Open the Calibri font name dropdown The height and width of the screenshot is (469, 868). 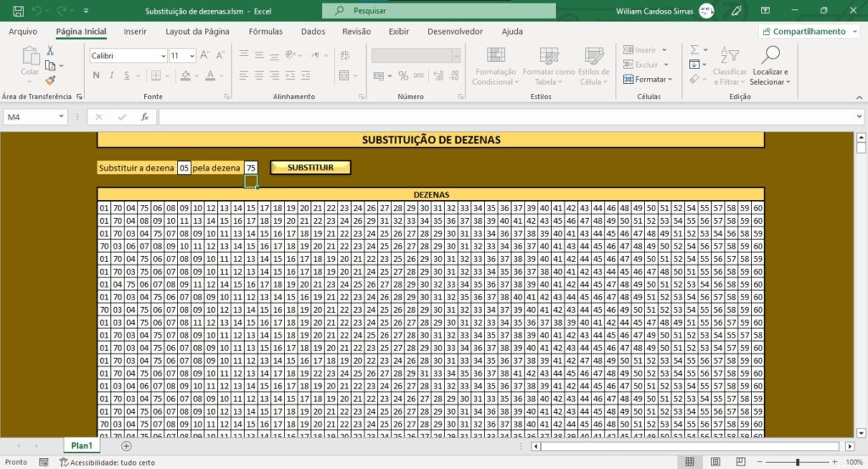point(164,56)
